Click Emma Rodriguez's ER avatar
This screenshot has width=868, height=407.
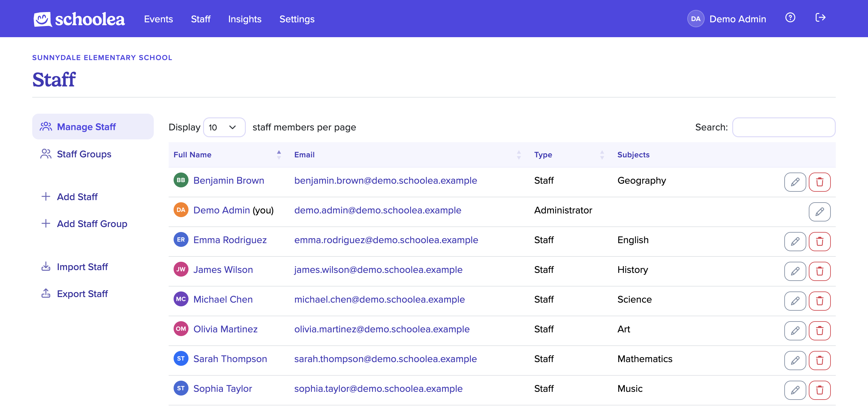point(181,240)
